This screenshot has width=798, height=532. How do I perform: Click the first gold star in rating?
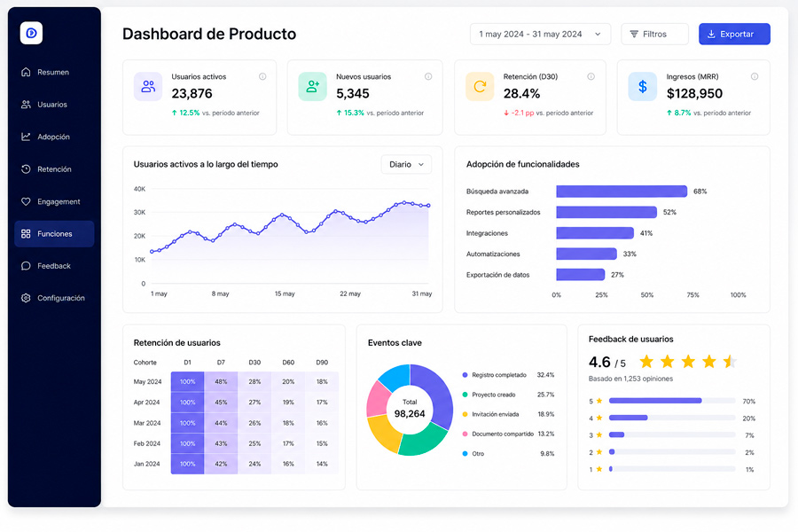pos(647,362)
